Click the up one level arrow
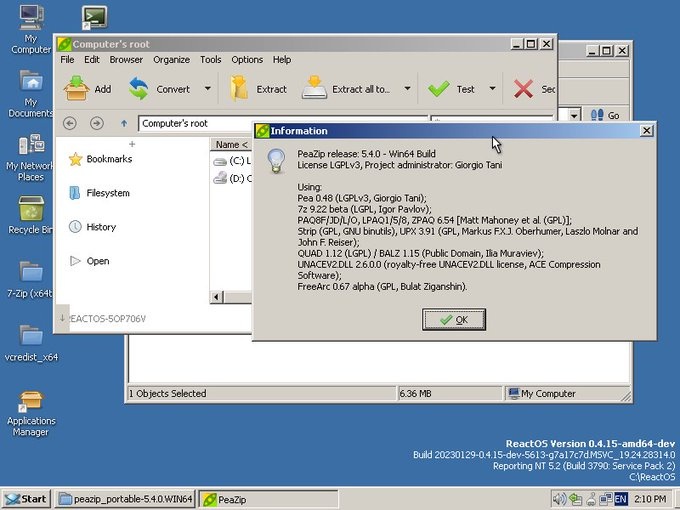Viewport: 680px width, 510px height. click(124, 123)
